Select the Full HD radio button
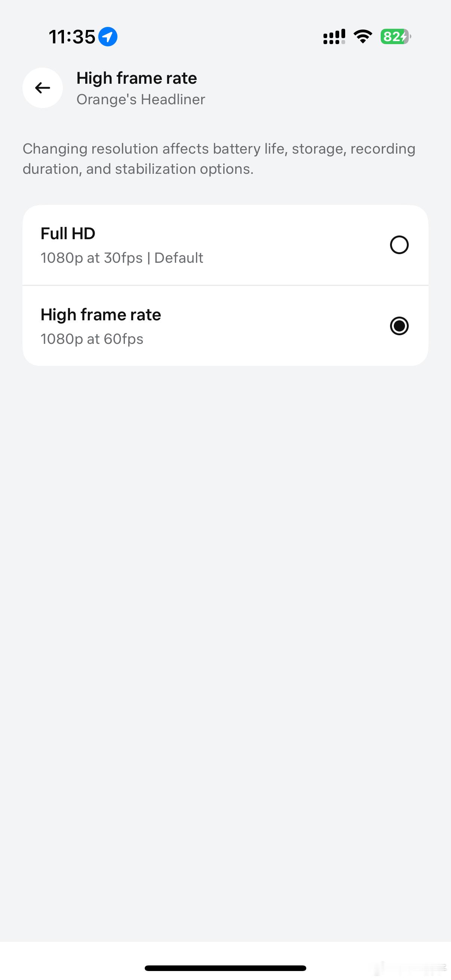 coord(399,244)
